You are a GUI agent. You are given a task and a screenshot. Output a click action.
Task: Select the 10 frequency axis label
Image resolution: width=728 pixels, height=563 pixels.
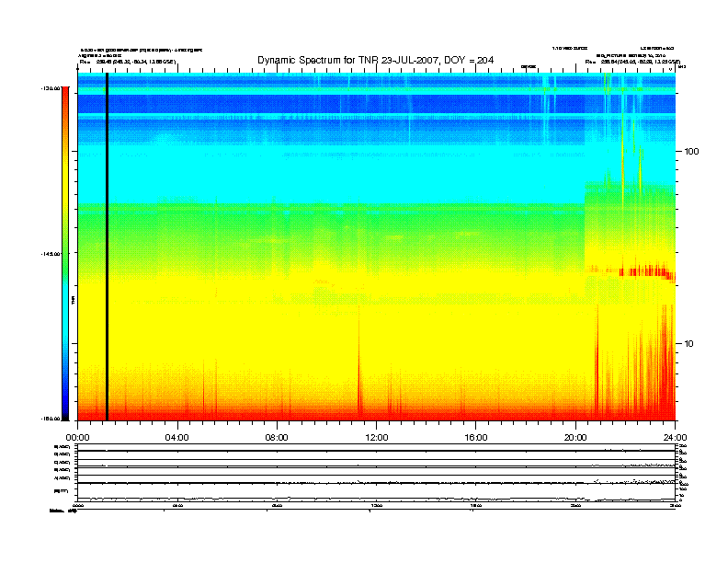coord(689,344)
